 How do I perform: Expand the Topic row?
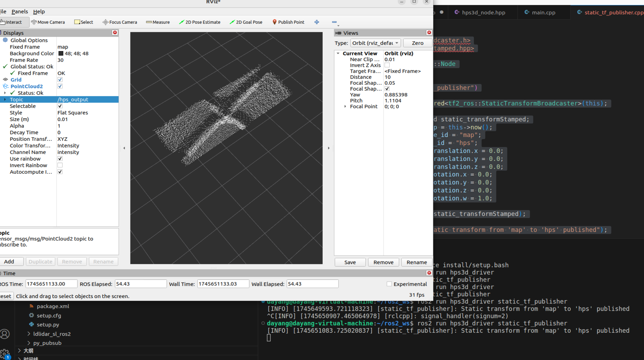5,99
